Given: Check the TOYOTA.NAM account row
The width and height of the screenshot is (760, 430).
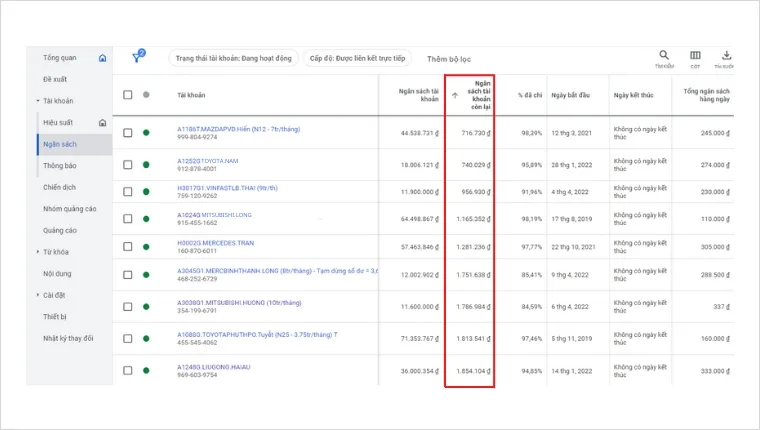Looking at the screenshot, I should pos(127,165).
